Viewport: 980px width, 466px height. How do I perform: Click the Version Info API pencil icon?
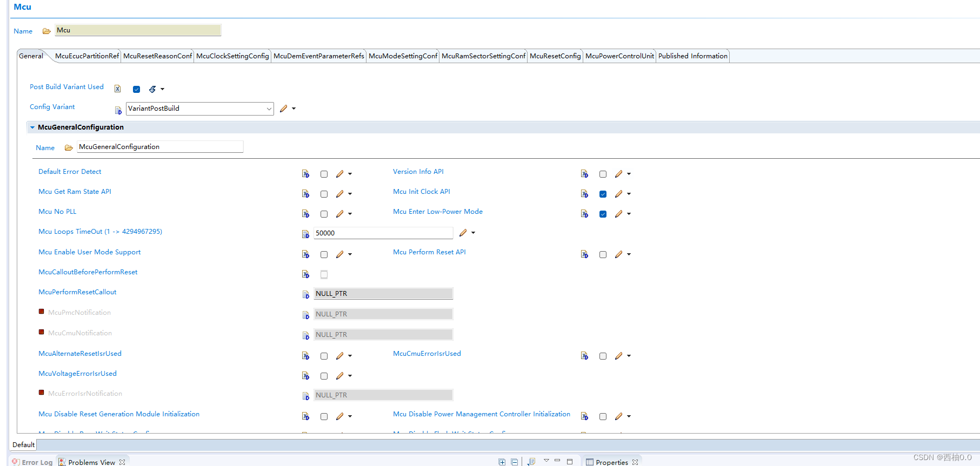coord(619,174)
